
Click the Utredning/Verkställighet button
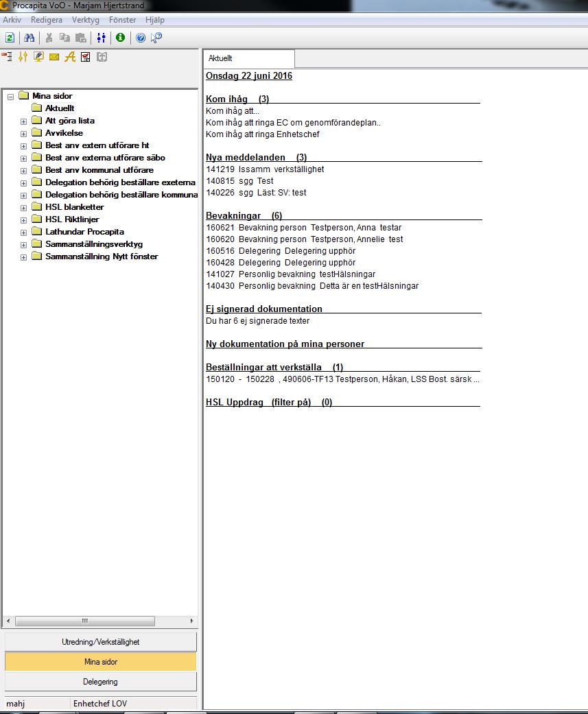tap(101, 641)
